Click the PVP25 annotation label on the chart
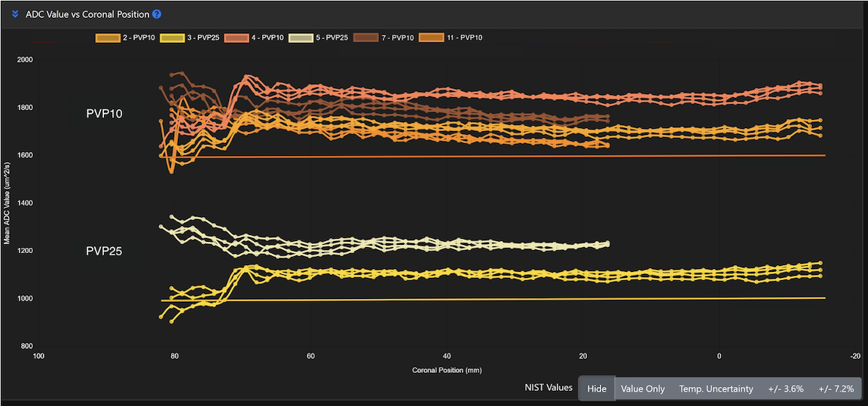Screen dimensions: 868x406 104,252
